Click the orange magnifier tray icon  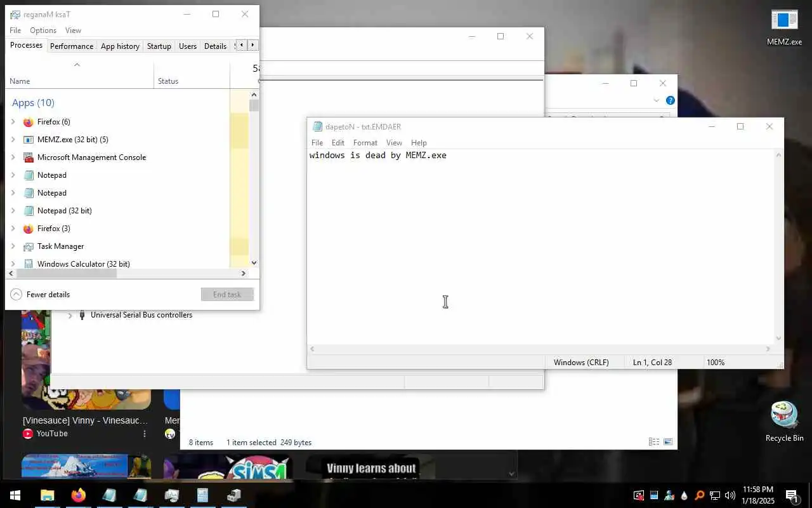tap(699, 495)
